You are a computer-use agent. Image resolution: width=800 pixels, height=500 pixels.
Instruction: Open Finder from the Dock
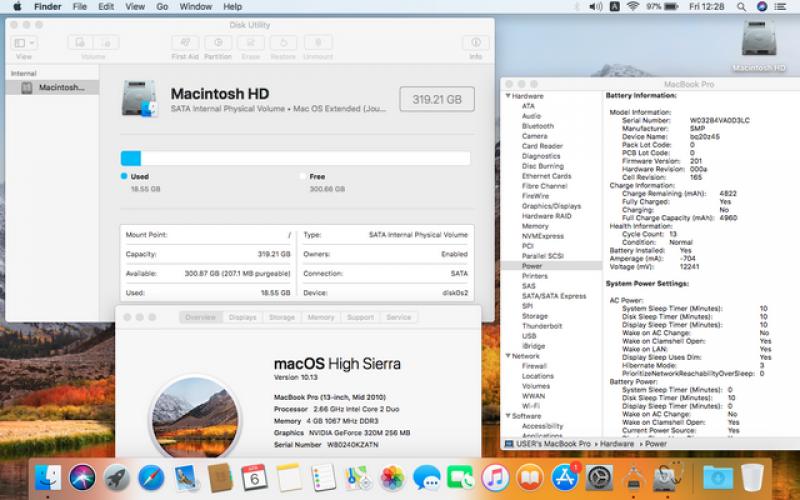point(48,479)
